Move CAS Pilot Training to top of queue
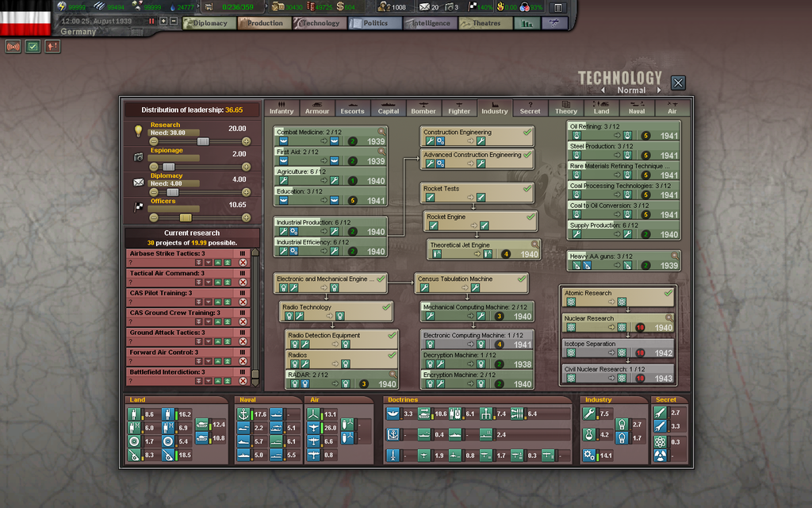Viewport: 812px width, 508px height. click(228, 302)
